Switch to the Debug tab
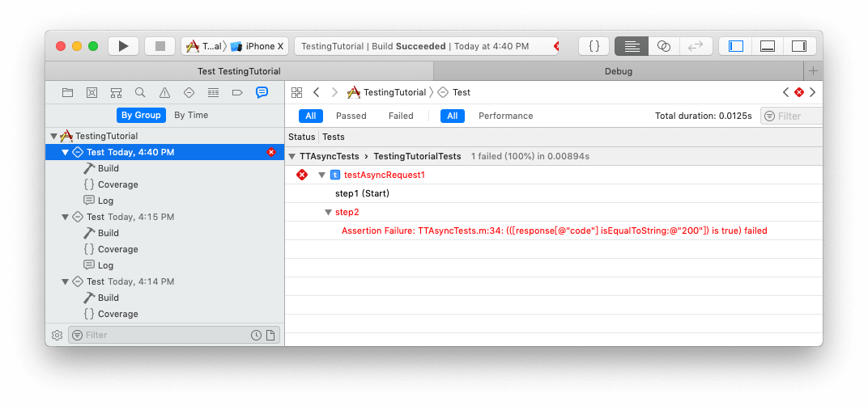Image resolution: width=868 pixels, height=406 pixels. coord(619,71)
